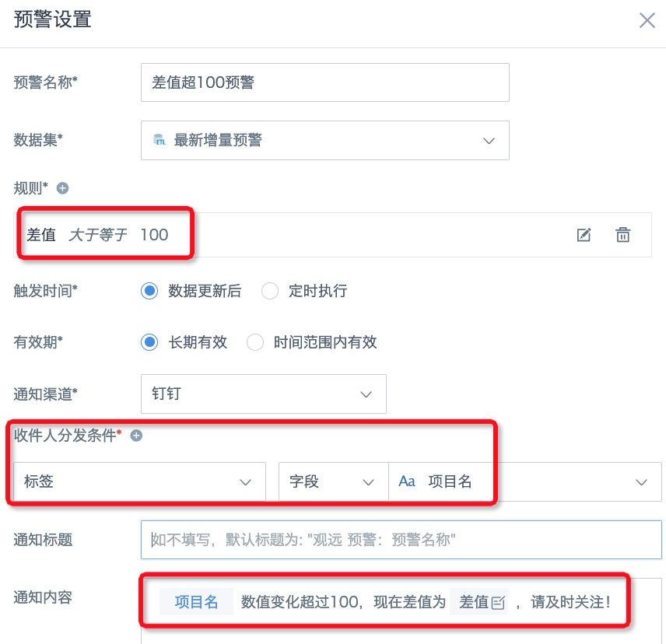Click the 项目名 tag in notification content
The image size is (666, 644).
[x=196, y=602]
